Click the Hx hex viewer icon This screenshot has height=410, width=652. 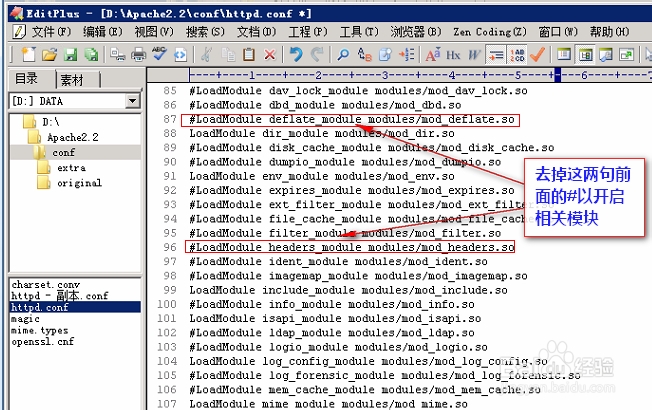453,54
